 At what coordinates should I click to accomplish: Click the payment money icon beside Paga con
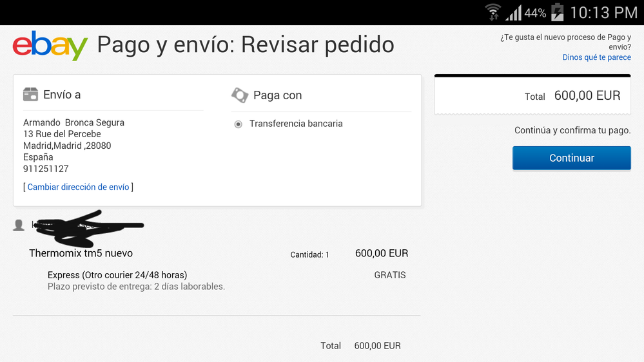click(240, 95)
